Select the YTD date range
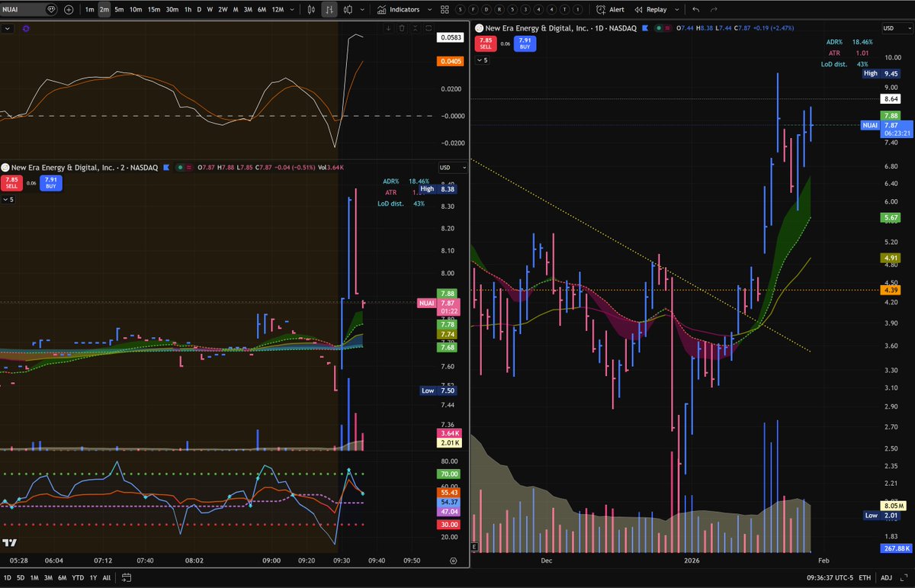Image resolution: width=915 pixels, height=588 pixels. coord(78,577)
